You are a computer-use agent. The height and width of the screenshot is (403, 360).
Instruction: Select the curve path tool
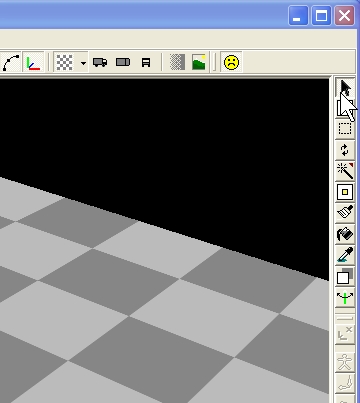coord(10,62)
